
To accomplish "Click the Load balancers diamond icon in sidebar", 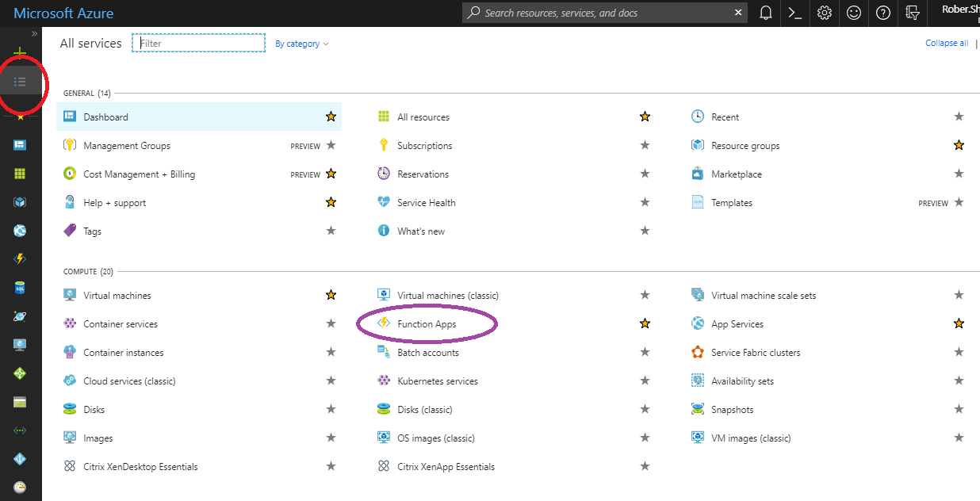I will (x=21, y=373).
